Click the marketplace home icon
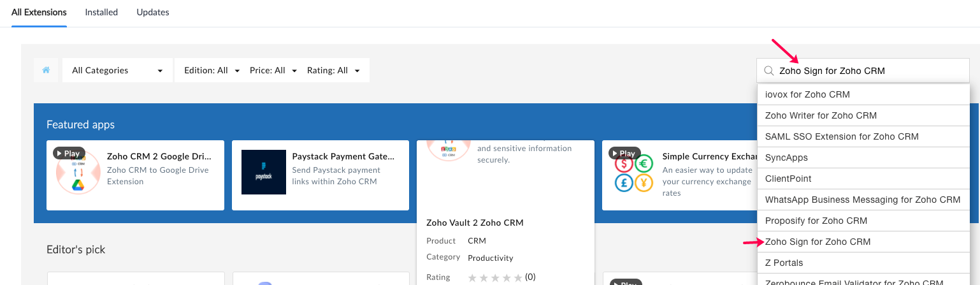 (47, 70)
